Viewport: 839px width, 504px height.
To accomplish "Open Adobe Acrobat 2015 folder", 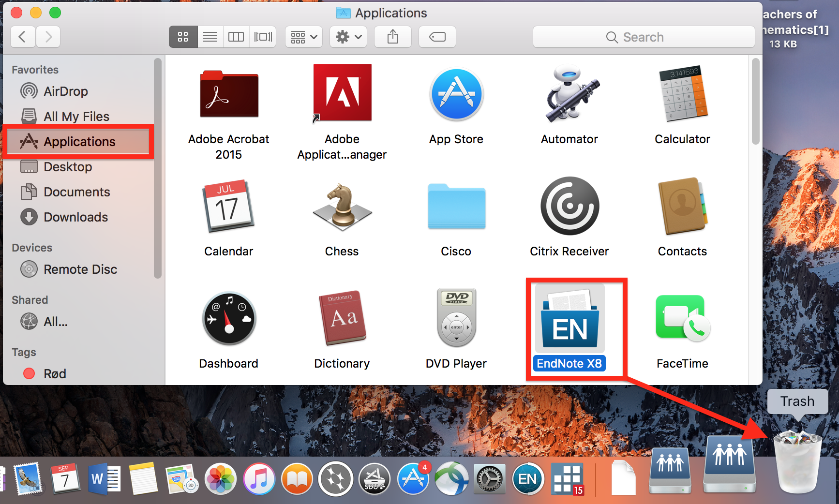I will 229,94.
